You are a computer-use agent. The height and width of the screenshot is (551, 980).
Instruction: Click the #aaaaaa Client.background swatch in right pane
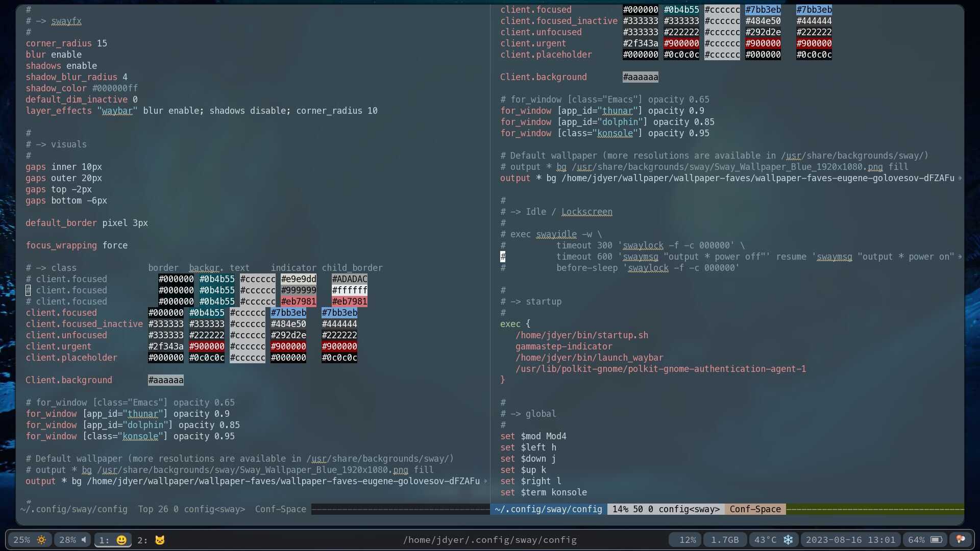click(x=640, y=77)
